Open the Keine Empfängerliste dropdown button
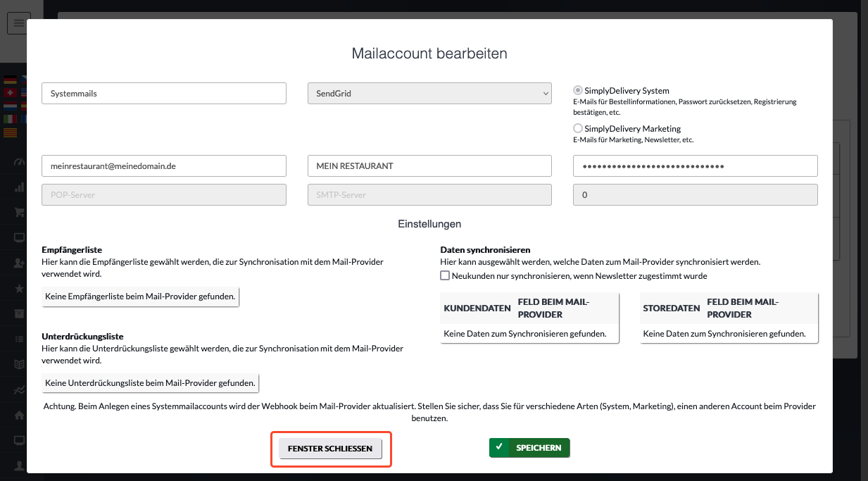 click(141, 296)
